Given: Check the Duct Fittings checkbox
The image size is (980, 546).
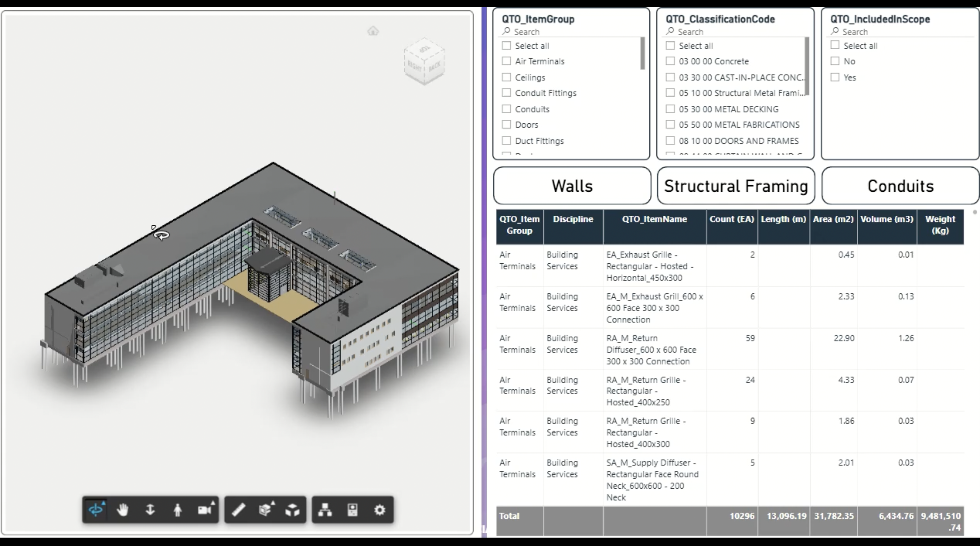Looking at the screenshot, I should tap(506, 141).
